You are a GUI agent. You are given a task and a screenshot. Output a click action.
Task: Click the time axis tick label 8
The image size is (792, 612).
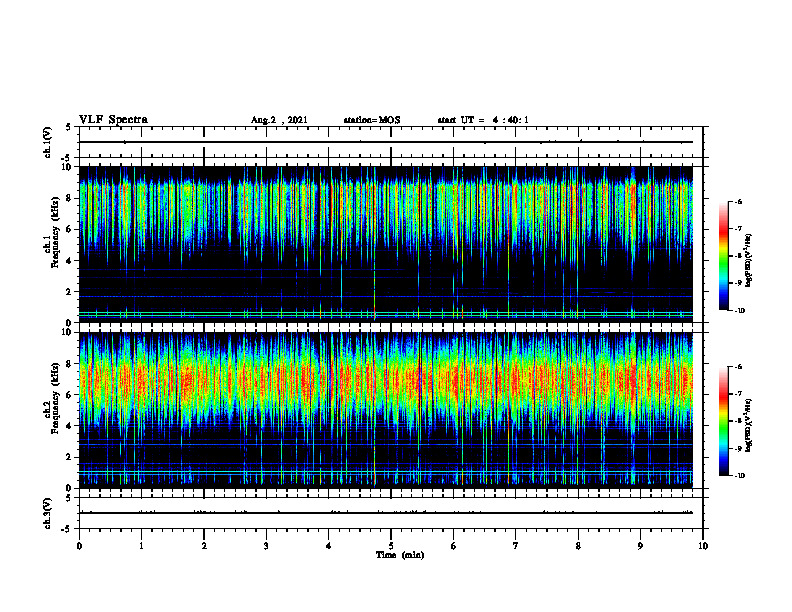(x=578, y=546)
